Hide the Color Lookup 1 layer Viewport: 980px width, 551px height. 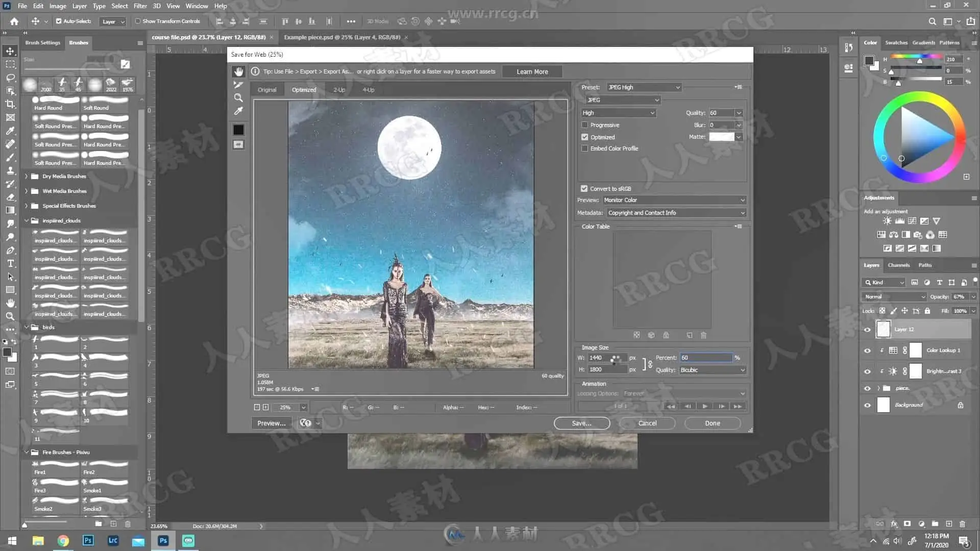(867, 350)
